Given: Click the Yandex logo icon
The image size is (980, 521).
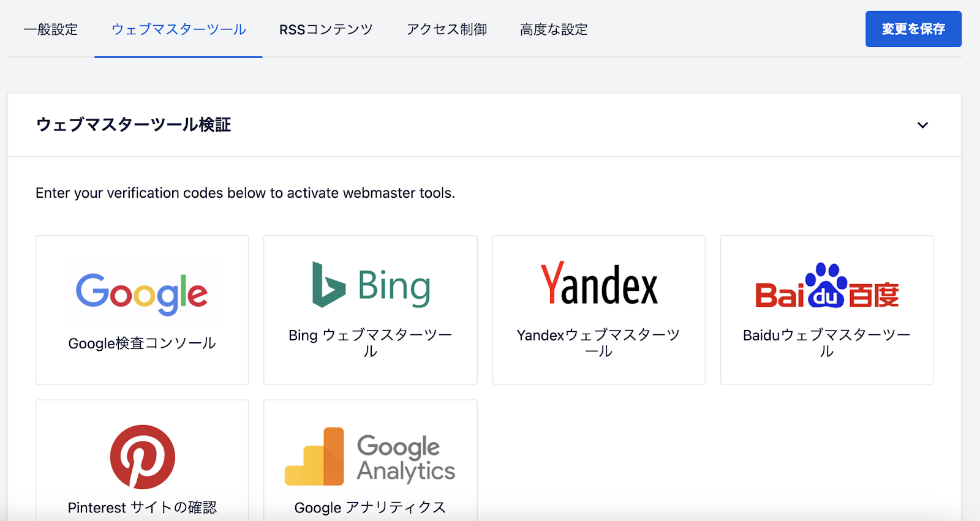Looking at the screenshot, I should tap(599, 283).
